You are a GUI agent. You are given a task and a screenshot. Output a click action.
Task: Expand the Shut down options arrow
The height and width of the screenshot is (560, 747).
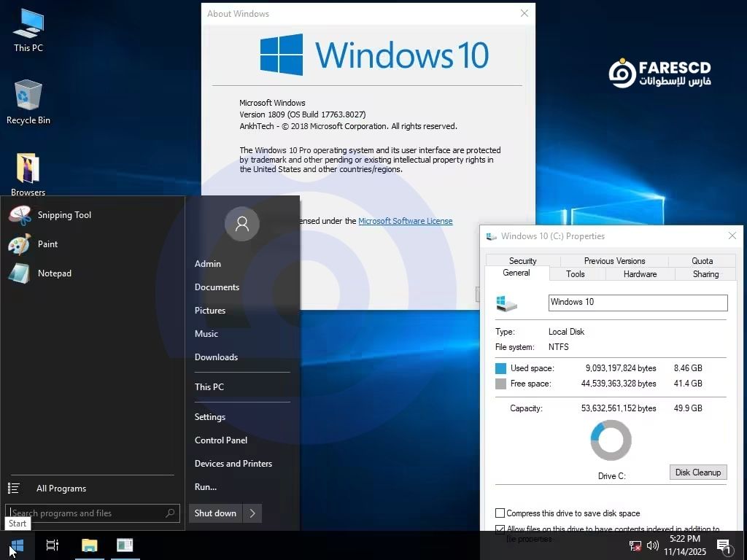tap(252, 513)
